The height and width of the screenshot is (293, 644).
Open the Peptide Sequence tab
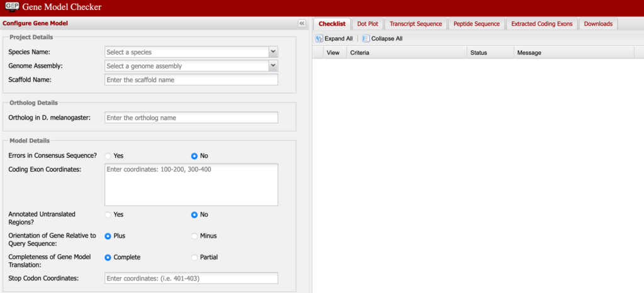[476, 24]
